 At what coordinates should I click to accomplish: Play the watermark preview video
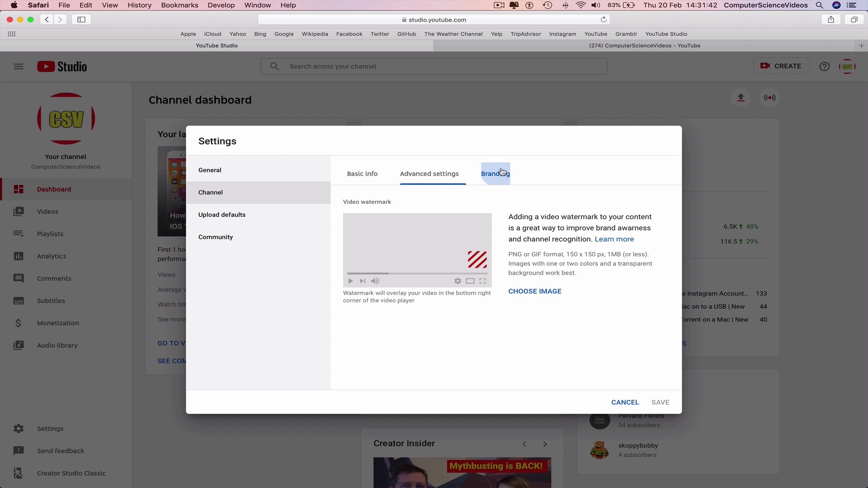click(x=351, y=281)
